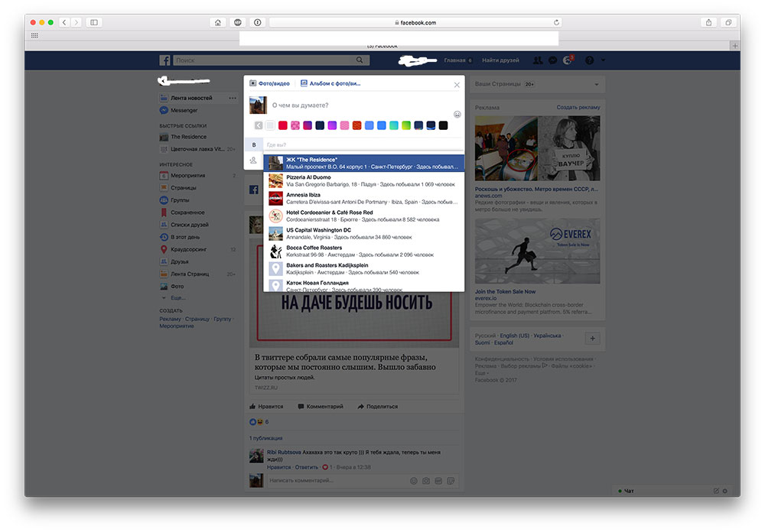Screen dimensions: 765x532
Task: Click the Краудсорсинг pin icon
Action: (x=164, y=249)
